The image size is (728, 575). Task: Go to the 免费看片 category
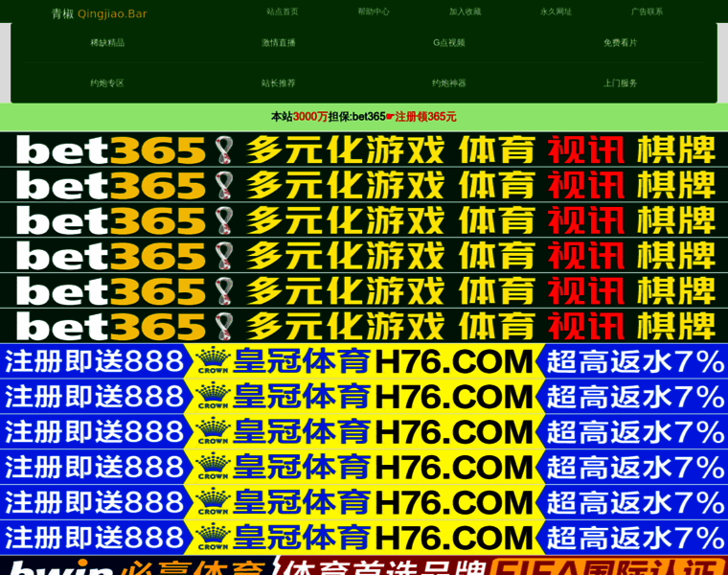tap(620, 43)
